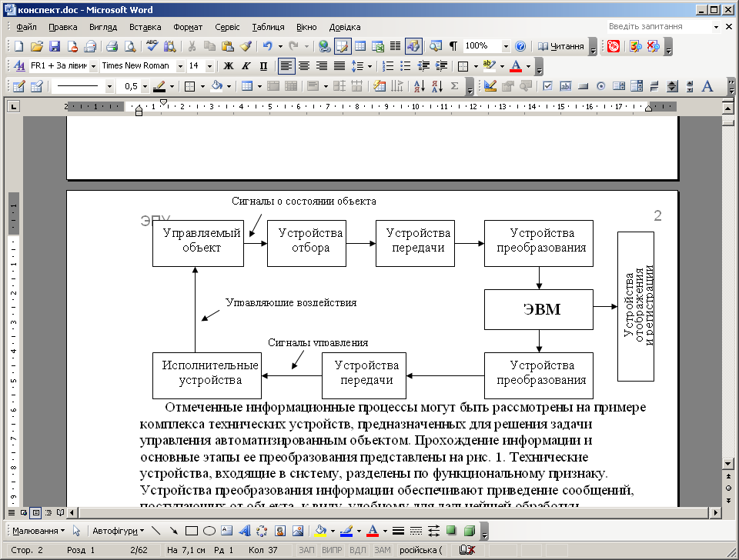
Task: Insert an Excel worksheet
Action: [378, 46]
